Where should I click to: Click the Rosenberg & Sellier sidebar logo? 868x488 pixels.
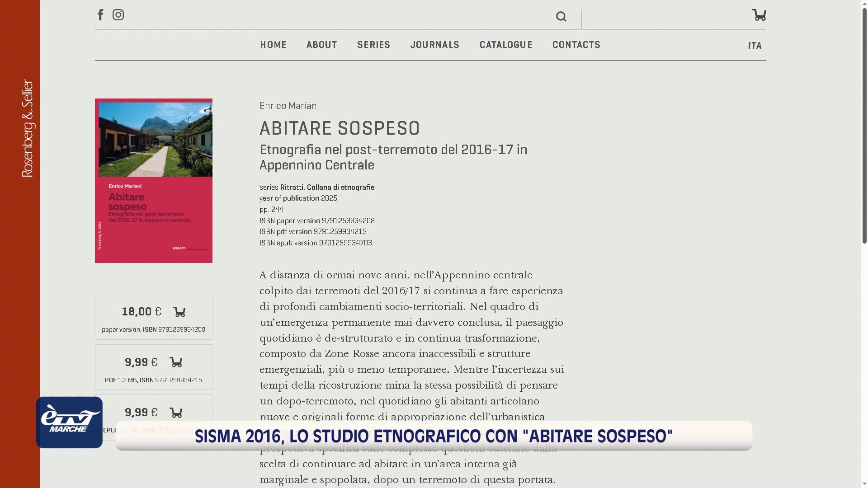pyautogui.click(x=27, y=128)
